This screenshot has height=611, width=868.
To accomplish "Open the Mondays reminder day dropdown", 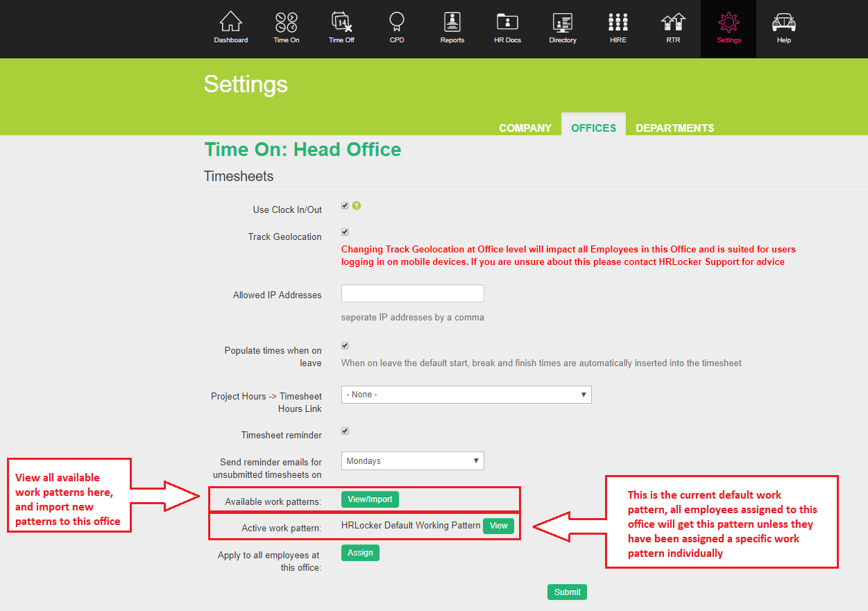I will coord(412,461).
